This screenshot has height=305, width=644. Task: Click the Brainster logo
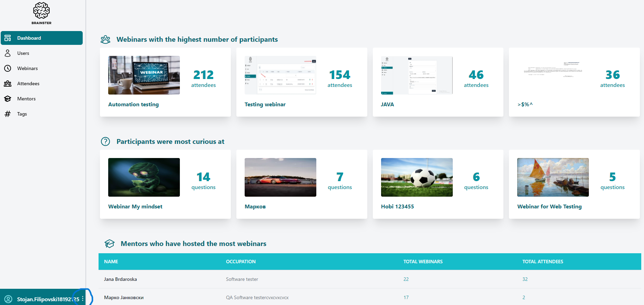(41, 13)
